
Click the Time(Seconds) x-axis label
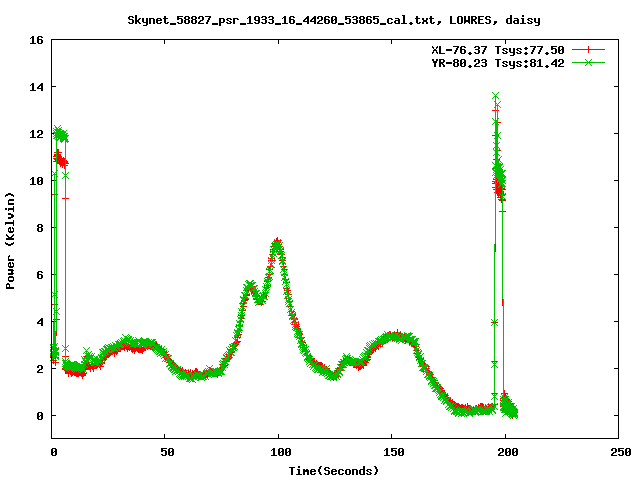[x=333, y=471]
